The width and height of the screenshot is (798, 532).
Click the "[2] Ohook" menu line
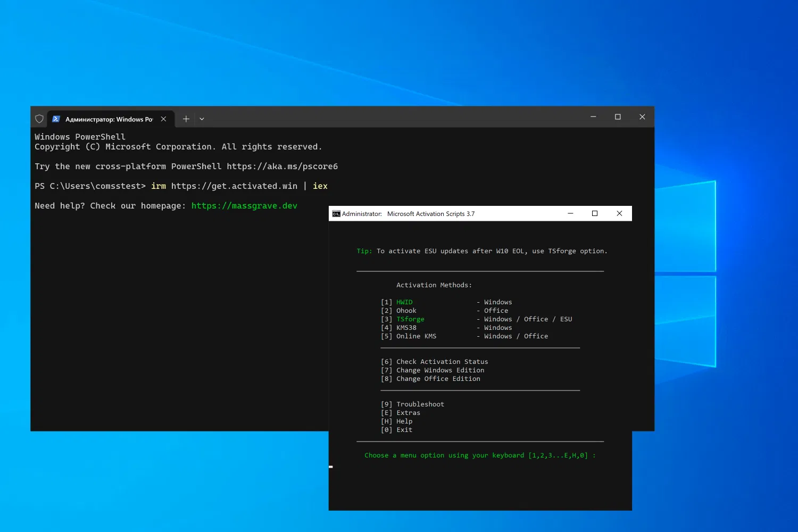click(444, 311)
